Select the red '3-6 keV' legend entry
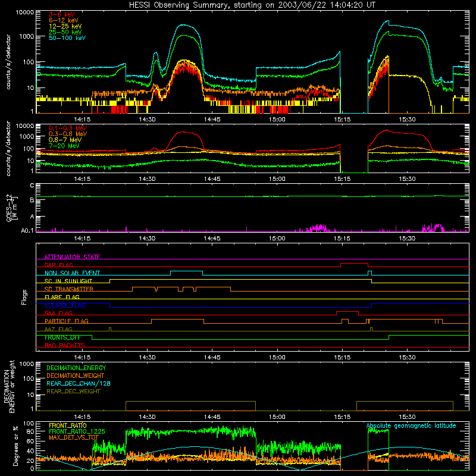This screenshot has height=476, width=476. 62,14
